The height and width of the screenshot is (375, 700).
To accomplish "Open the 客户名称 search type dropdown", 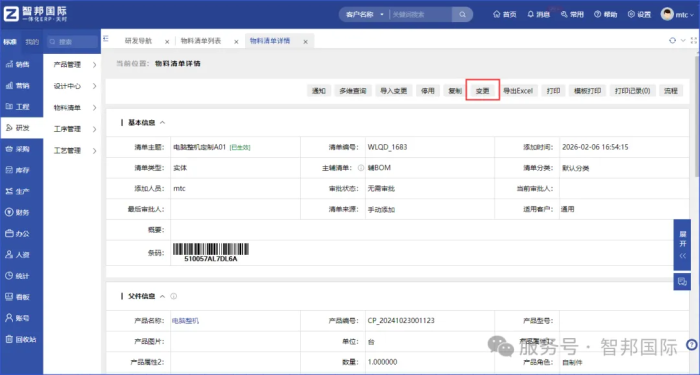I will tap(364, 14).
